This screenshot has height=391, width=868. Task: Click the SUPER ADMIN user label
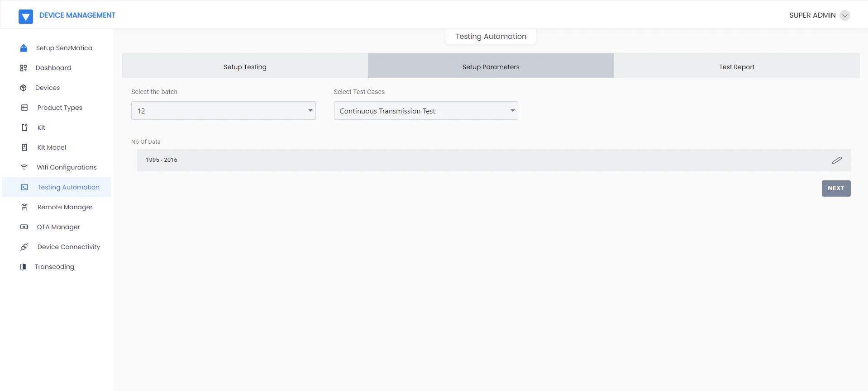point(812,15)
